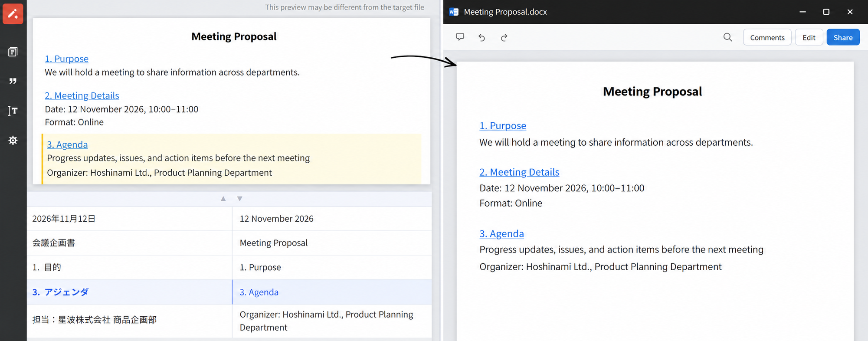Select highlighted source cell 3. アジェンダ

[129, 292]
